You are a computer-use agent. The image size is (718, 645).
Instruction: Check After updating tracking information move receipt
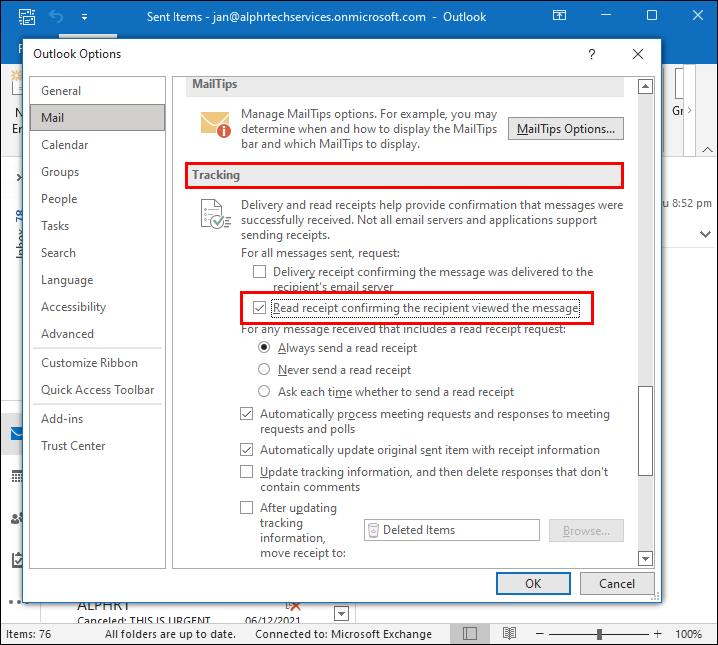(x=246, y=507)
